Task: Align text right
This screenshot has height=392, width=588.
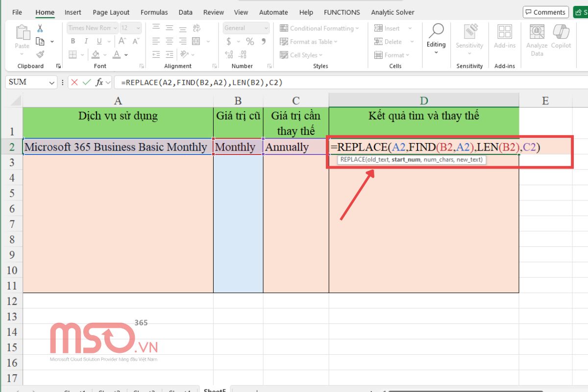Action: point(183,41)
